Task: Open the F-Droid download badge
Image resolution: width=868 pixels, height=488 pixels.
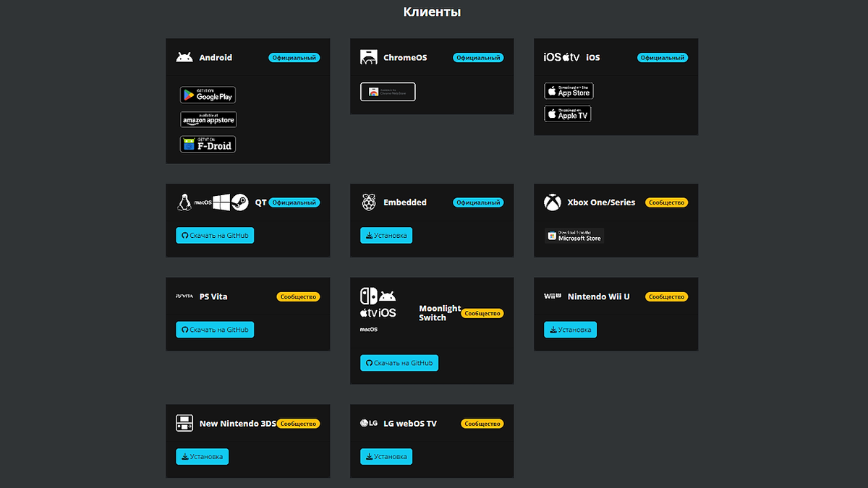Action: point(208,144)
